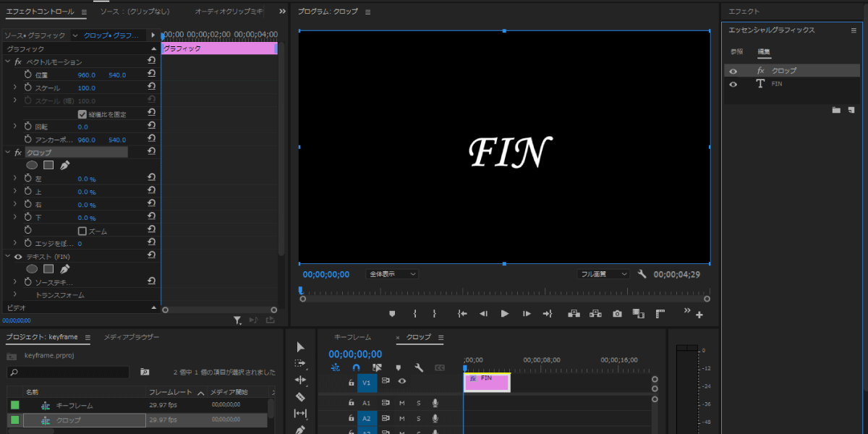
Task: Toggle the ruler/guides icon in Program monitor
Action: click(x=660, y=314)
